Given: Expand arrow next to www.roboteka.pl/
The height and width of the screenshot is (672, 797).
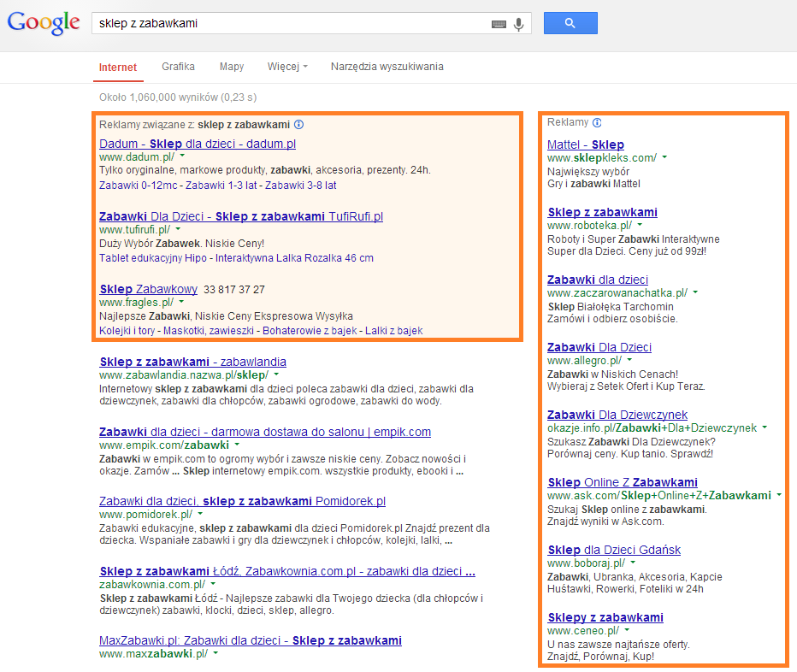Looking at the screenshot, I should pos(640,224).
